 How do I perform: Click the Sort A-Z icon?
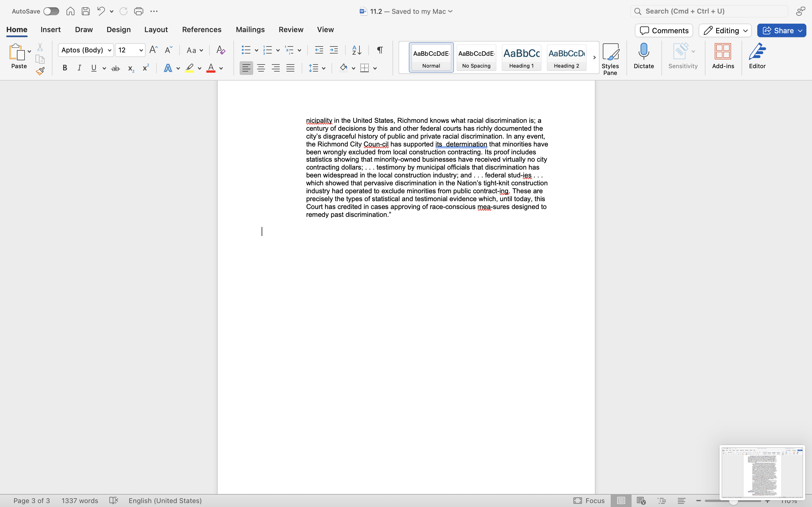[356, 50]
